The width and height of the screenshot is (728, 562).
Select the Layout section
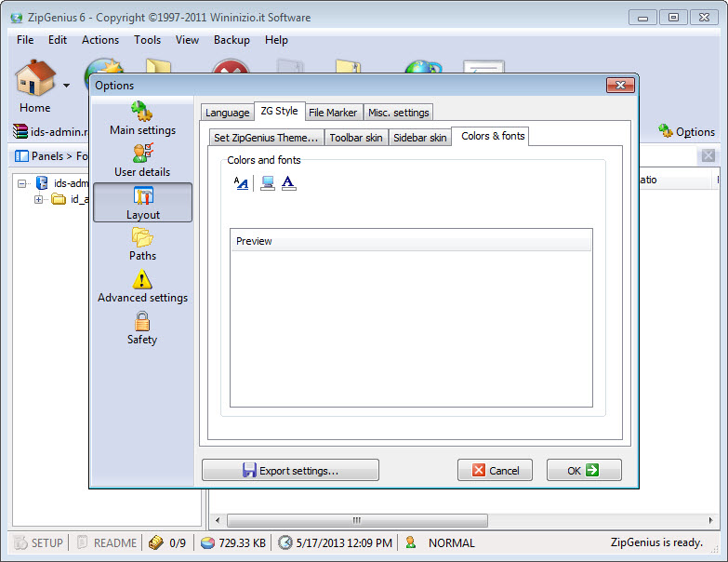(x=142, y=203)
